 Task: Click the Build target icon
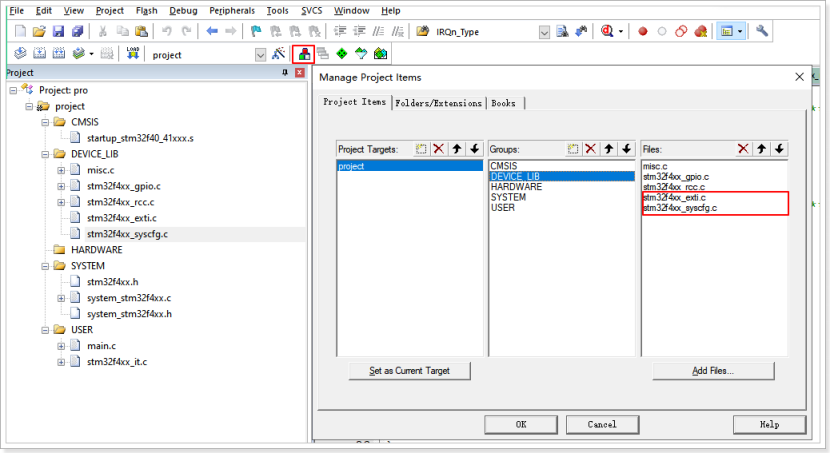39,53
